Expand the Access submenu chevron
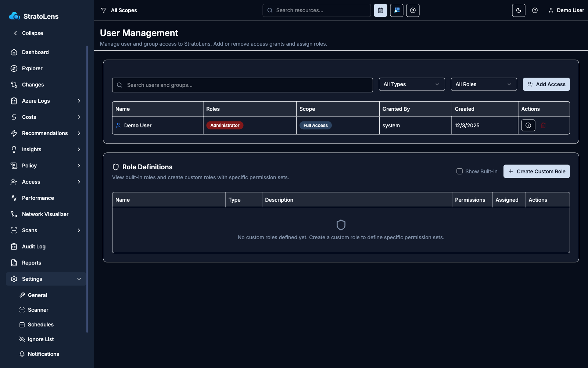 pyautogui.click(x=79, y=182)
